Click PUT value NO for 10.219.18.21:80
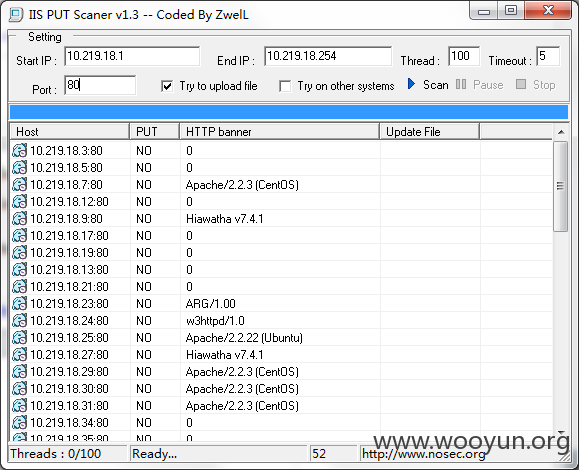 point(144,287)
